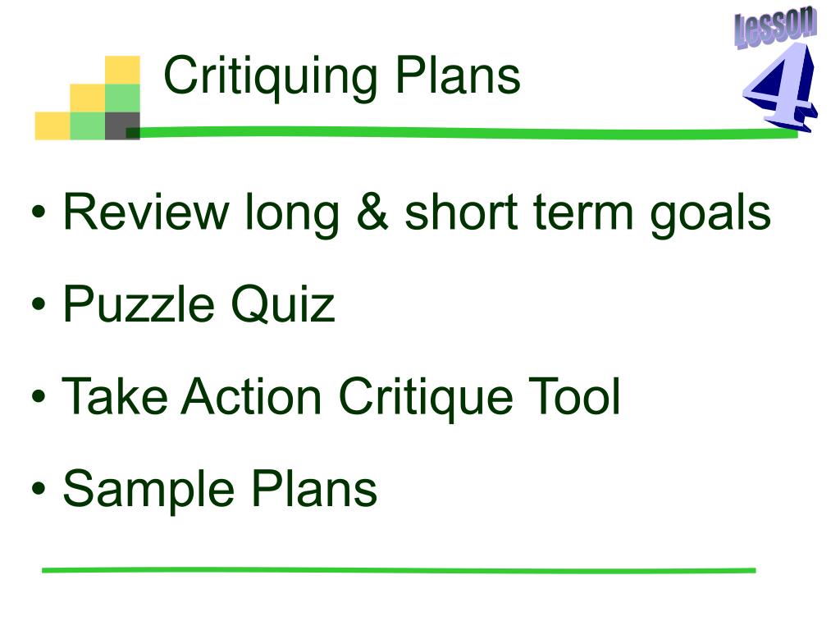The height and width of the screenshot is (630, 840).
Task: Click the bullet dot before Sample Plans
Action: pos(39,489)
